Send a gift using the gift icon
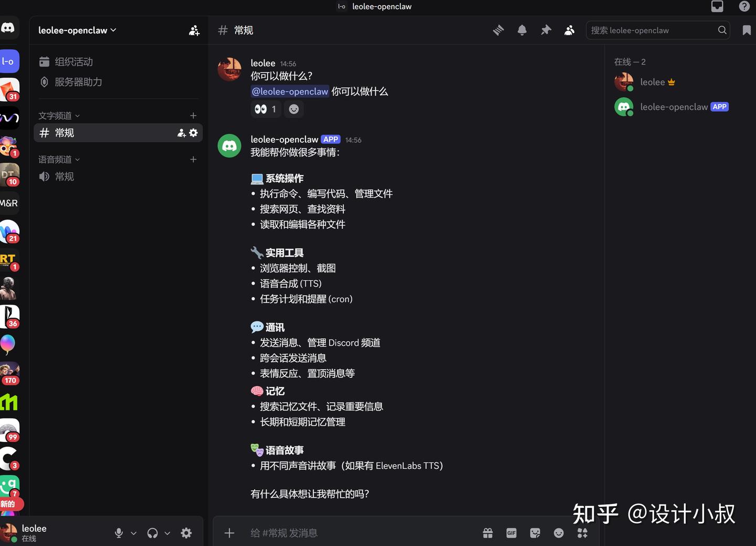Image resolution: width=756 pixels, height=546 pixels. pos(488,533)
